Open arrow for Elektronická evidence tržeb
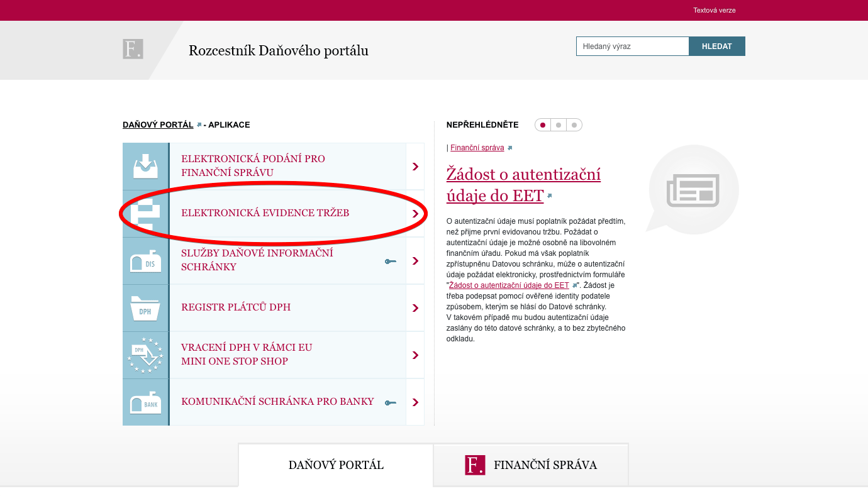 click(415, 214)
